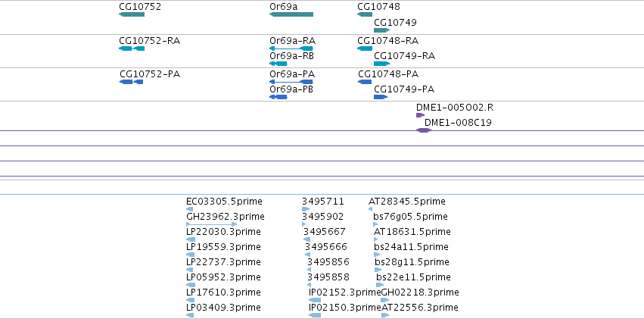This screenshot has height=319, width=644.
Task: Click the Or69a-PB label
Action: (x=291, y=89)
